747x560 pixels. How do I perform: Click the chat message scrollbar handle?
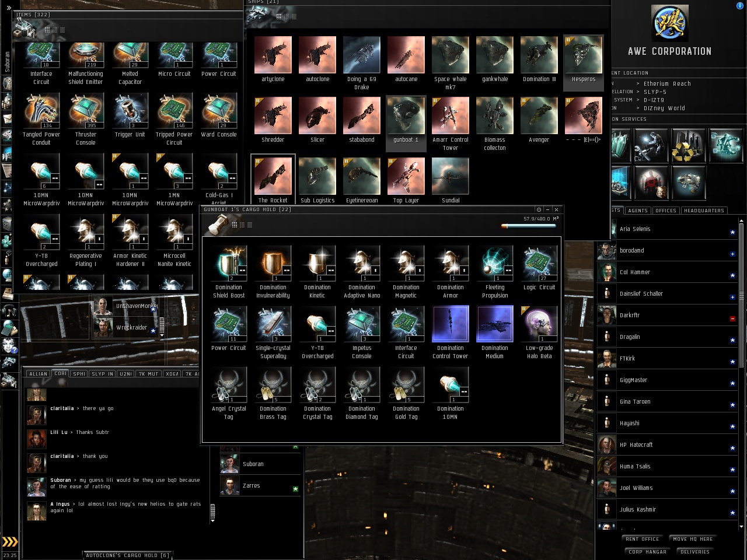coord(212,512)
